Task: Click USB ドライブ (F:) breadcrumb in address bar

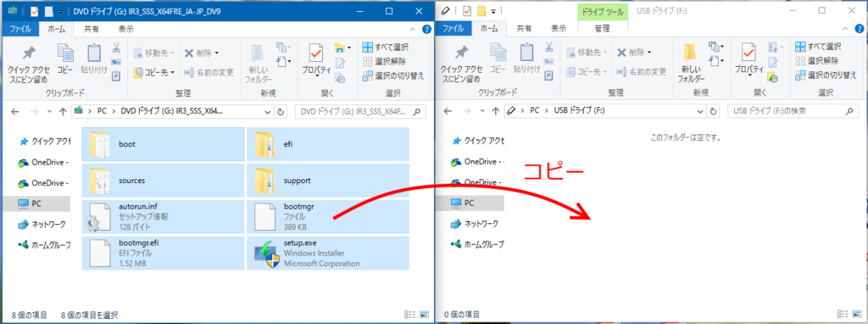Action: click(579, 111)
